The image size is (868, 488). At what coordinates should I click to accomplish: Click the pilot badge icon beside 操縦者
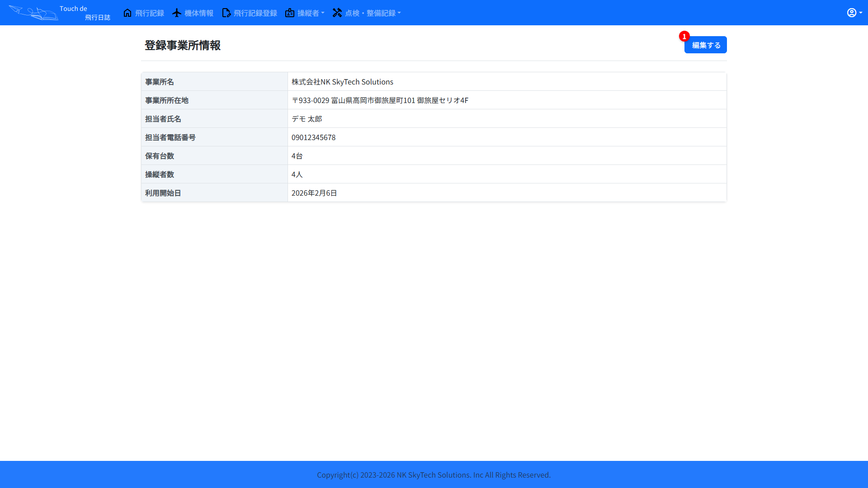290,13
